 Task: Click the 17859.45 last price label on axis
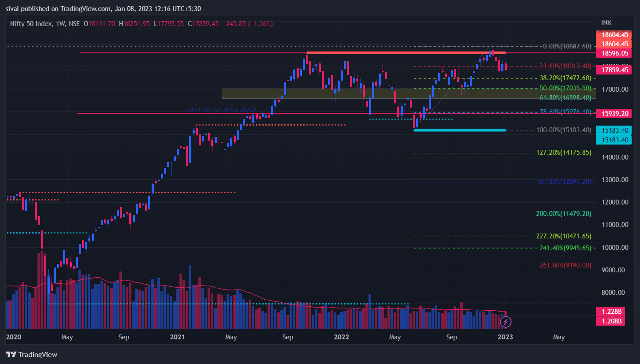[613, 70]
